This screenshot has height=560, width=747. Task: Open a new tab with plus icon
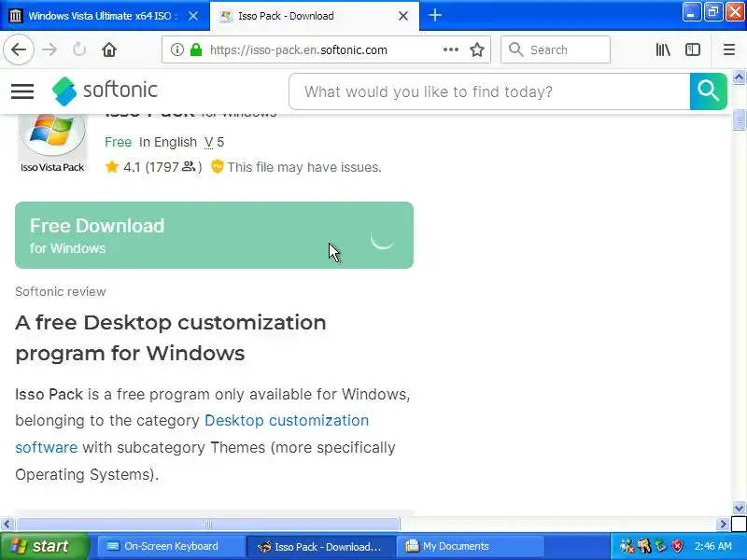pyautogui.click(x=434, y=16)
